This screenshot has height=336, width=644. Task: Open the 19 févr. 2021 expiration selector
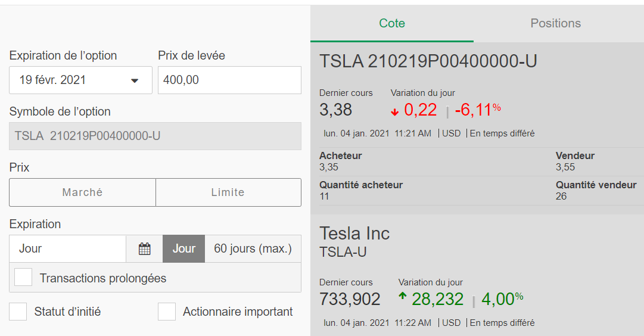coord(80,80)
